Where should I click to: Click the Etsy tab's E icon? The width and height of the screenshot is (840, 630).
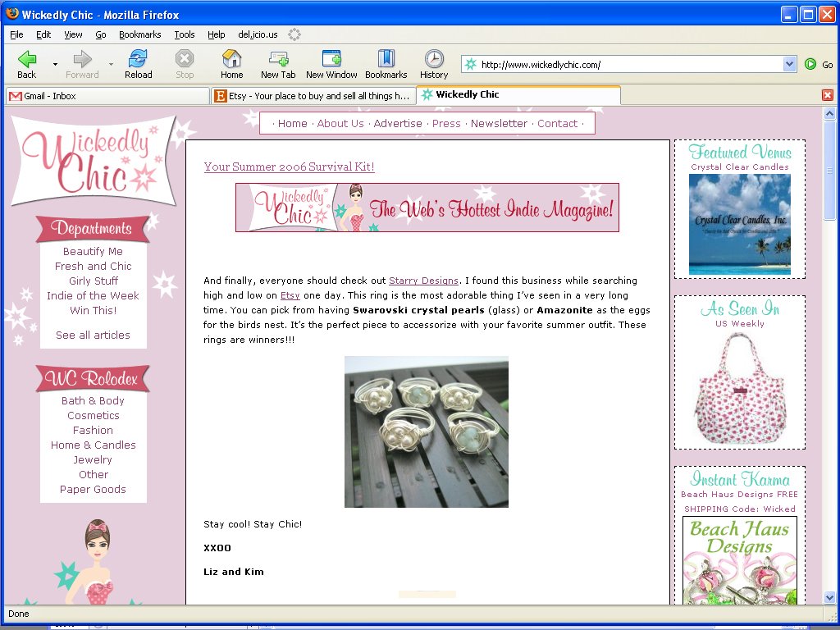[x=220, y=96]
